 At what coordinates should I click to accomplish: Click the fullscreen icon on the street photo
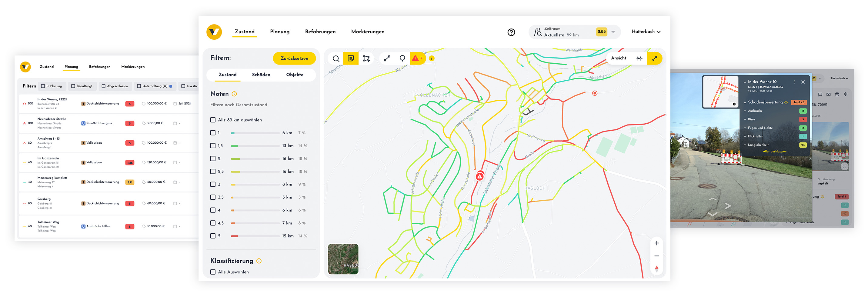pyautogui.click(x=844, y=167)
